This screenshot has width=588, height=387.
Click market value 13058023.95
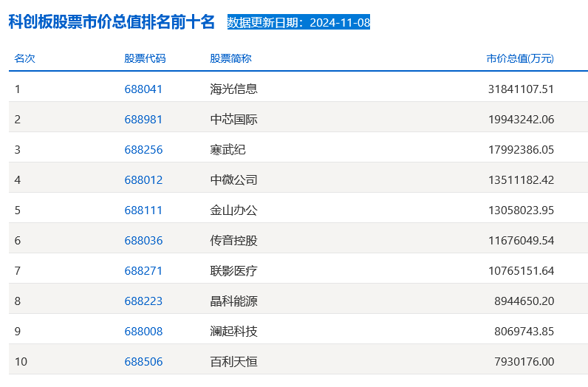521,210
